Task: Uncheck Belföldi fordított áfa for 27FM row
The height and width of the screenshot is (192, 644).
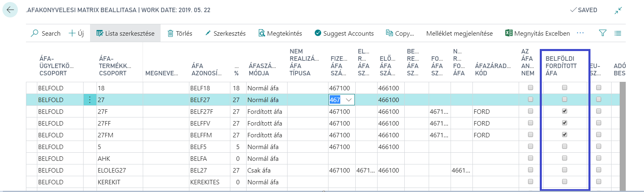Action: (565, 134)
